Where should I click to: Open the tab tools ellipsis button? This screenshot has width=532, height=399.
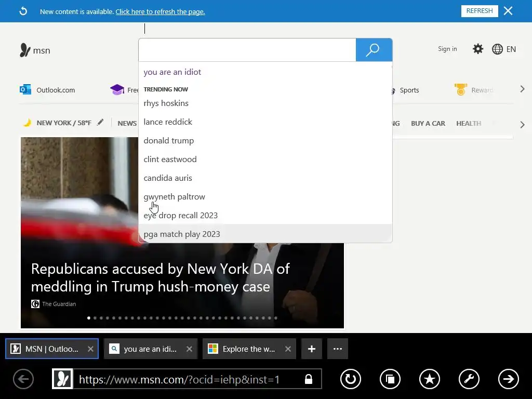(x=338, y=349)
